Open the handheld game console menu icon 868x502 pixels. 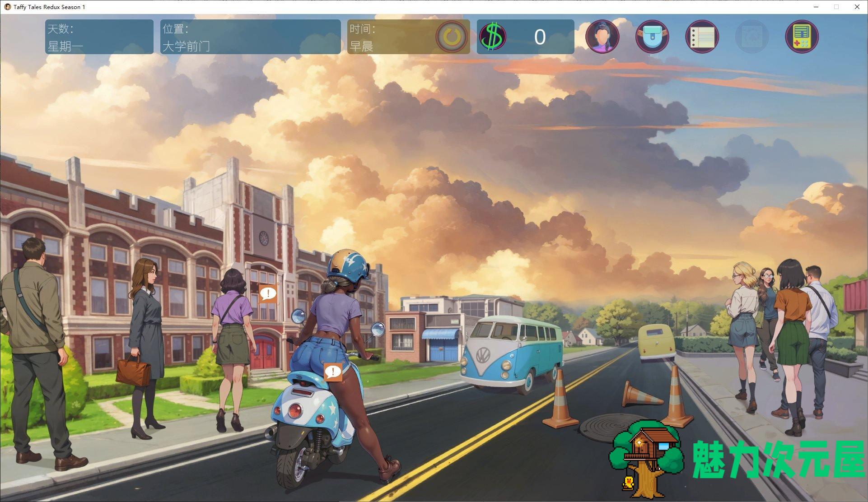pyautogui.click(x=802, y=37)
